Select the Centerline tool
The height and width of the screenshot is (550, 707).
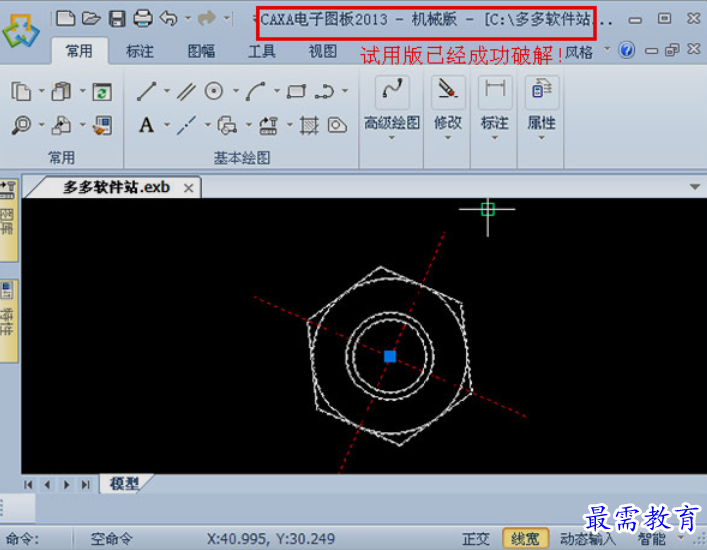186,125
